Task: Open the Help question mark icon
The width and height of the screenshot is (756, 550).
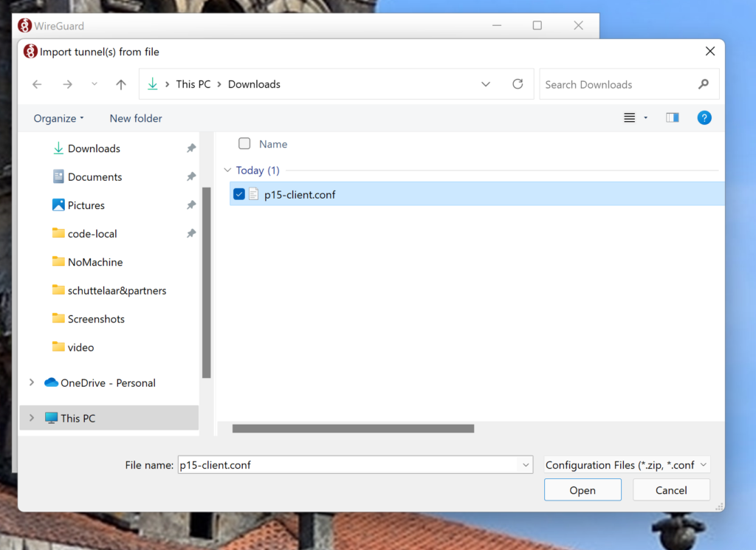Action: (x=704, y=118)
